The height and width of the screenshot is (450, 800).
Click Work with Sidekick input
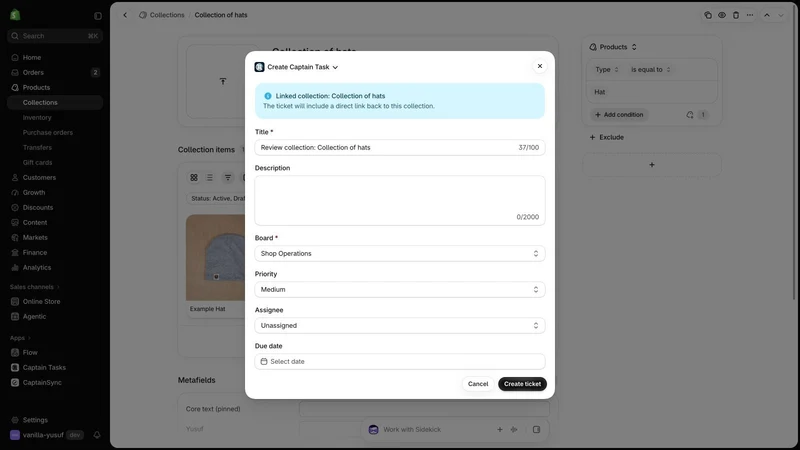click(412, 430)
